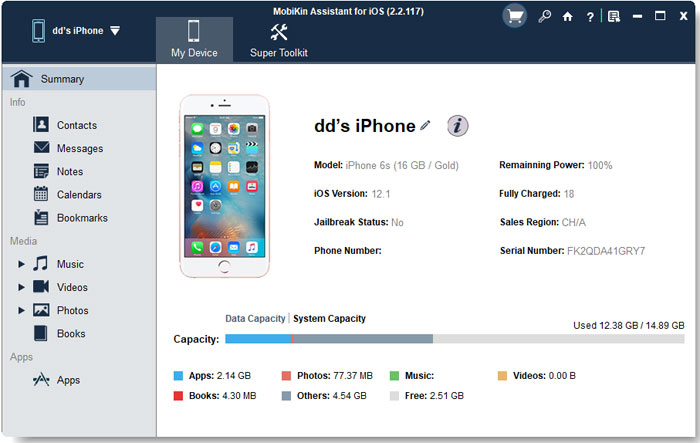Screen dimensions: 700x443
Task: Click the Free: 2.51 GB label
Action: pos(434,396)
